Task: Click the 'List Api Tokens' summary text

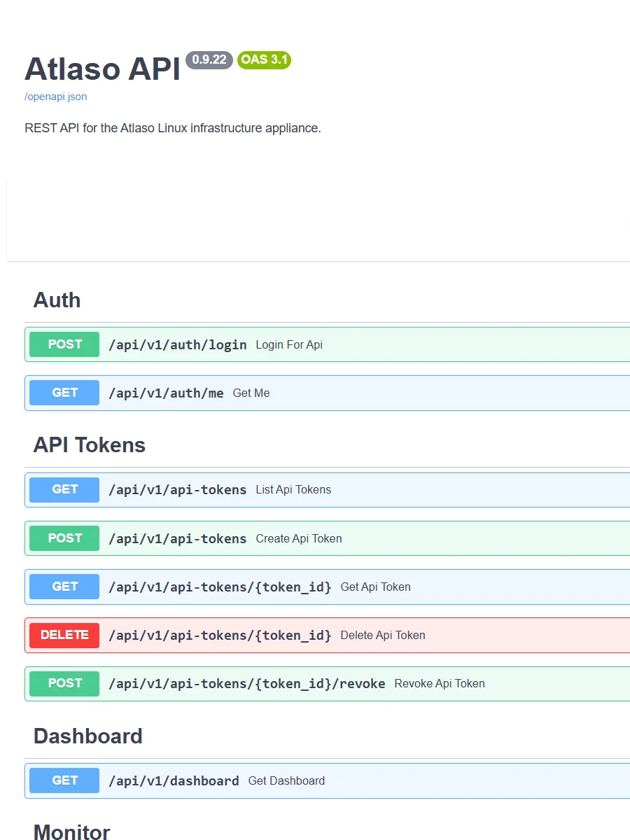Action: [293, 490]
